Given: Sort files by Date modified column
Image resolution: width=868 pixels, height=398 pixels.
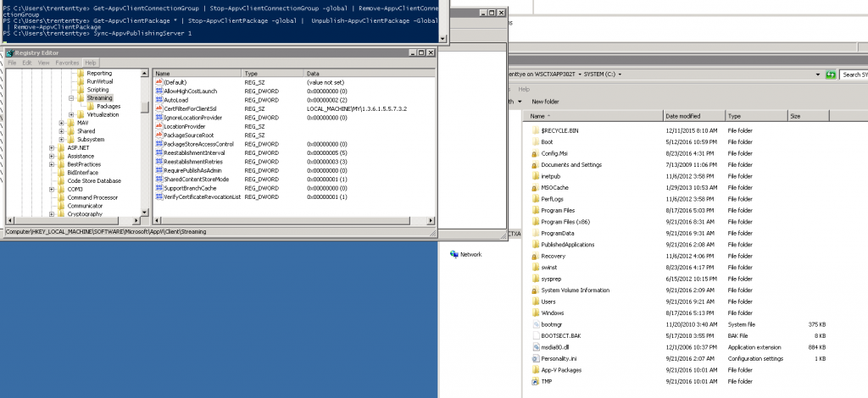Looking at the screenshot, I should click(x=683, y=115).
